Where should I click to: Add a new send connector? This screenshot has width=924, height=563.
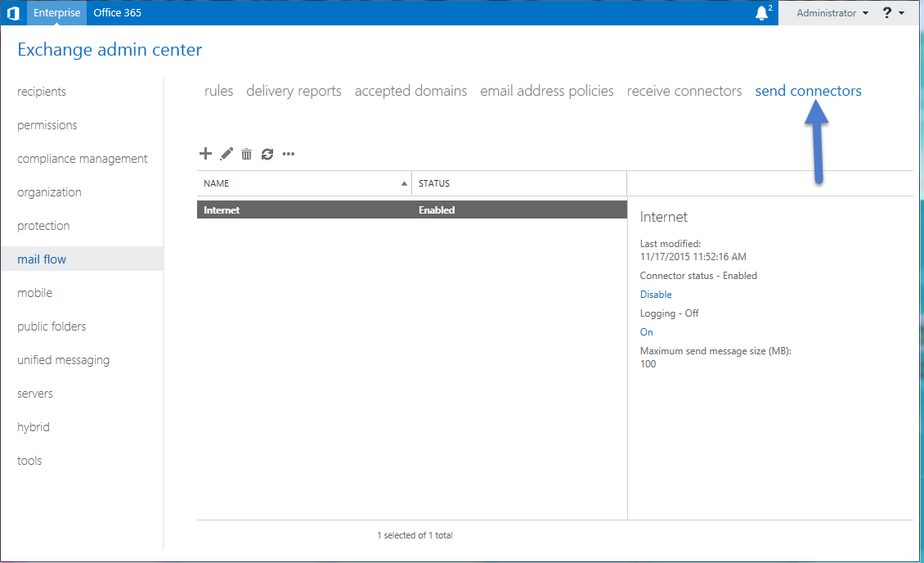(x=205, y=154)
